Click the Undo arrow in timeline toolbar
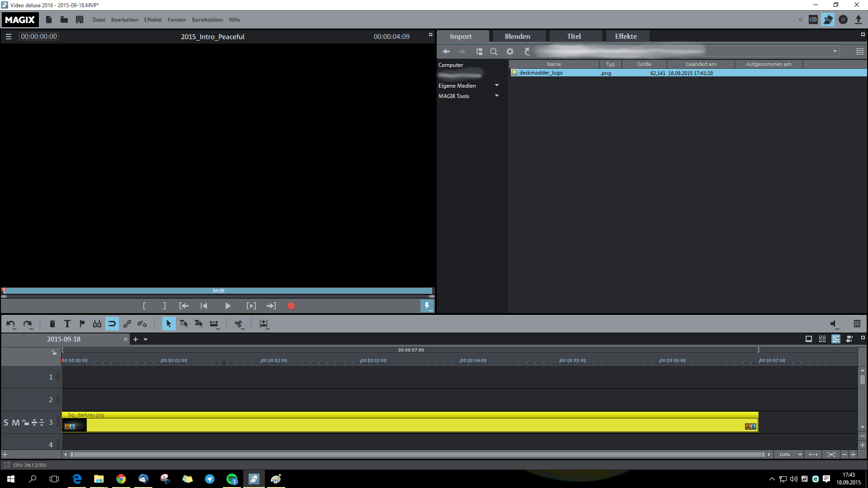Image resolution: width=868 pixels, height=488 pixels. tap(11, 324)
